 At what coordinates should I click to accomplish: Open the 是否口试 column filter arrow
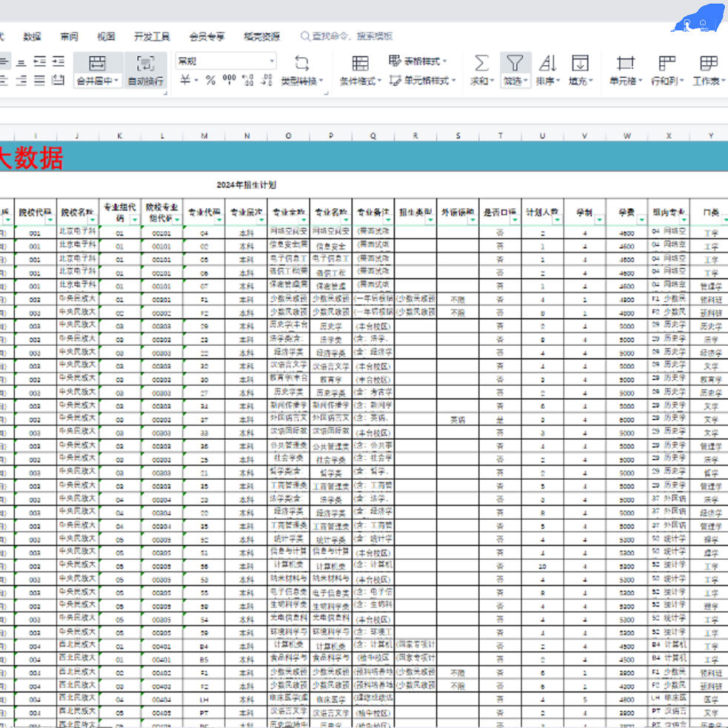[515, 220]
